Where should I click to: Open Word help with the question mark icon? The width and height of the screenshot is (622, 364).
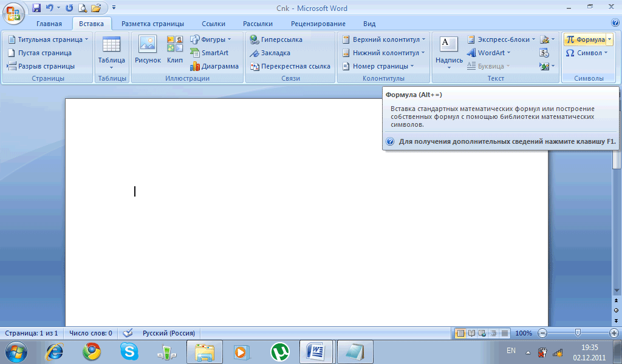tap(615, 23)
